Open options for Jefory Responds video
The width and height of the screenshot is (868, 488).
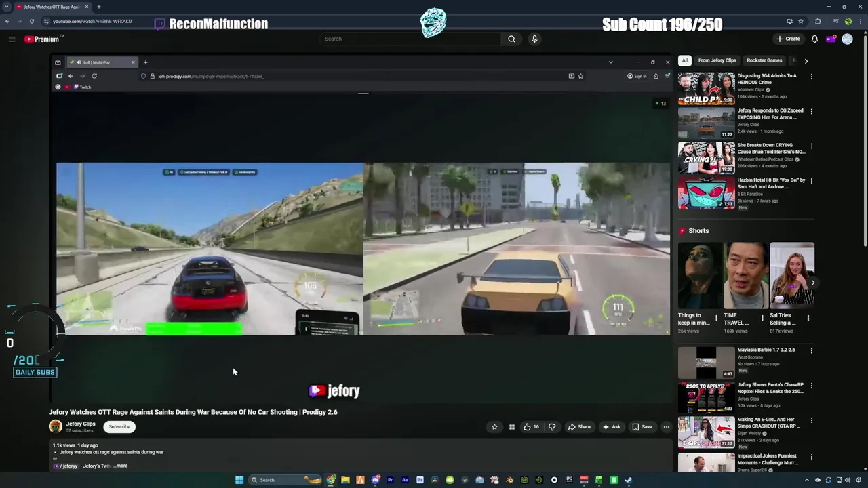point(811,111)
